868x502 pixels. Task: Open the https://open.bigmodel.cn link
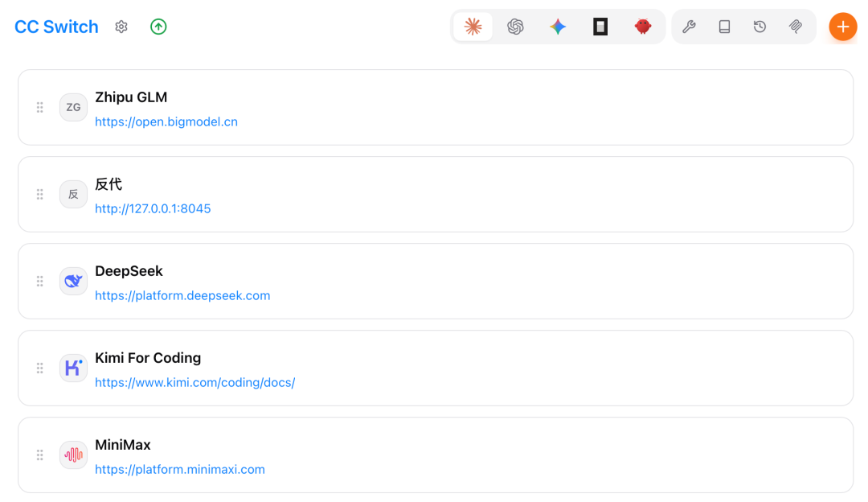click(x=166, y=122)
